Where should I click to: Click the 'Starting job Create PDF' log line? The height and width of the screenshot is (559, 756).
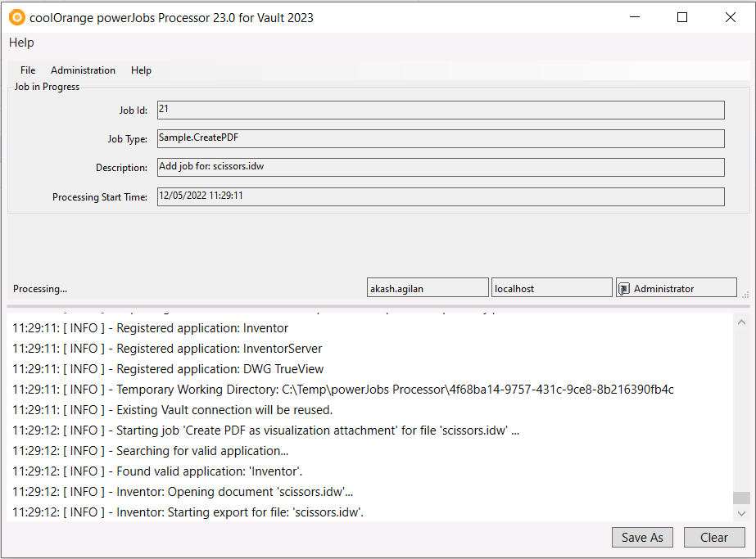click(265, 431)
